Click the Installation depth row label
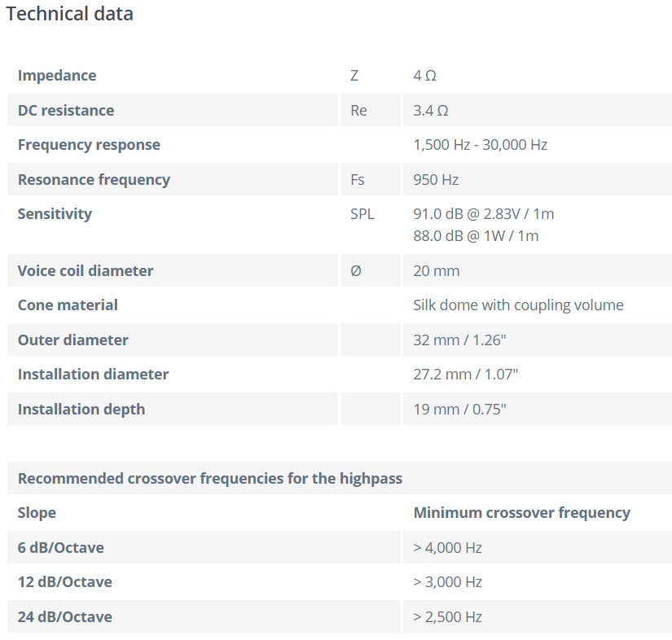This screenshot has width=672, height=640. 81,410
